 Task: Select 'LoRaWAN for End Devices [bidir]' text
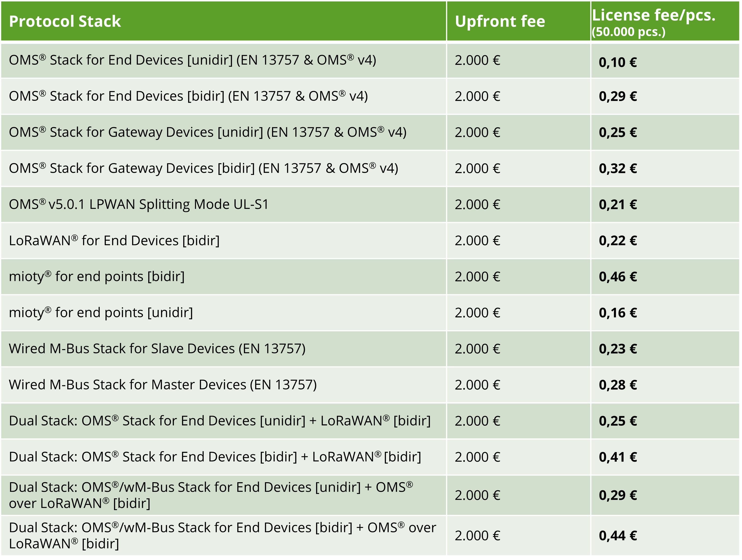tap(114, 240)
